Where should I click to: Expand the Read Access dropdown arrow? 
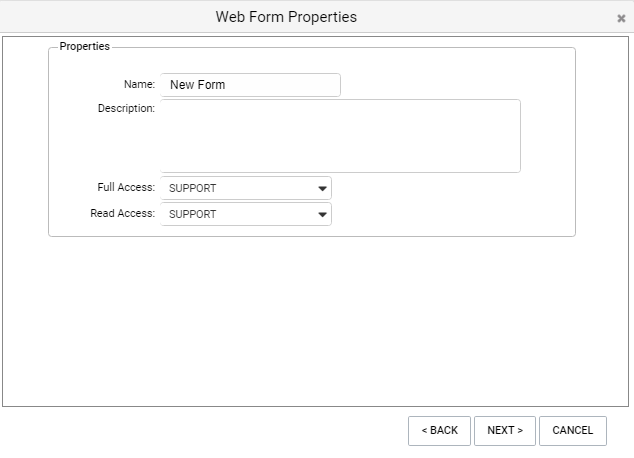point(322,214)
